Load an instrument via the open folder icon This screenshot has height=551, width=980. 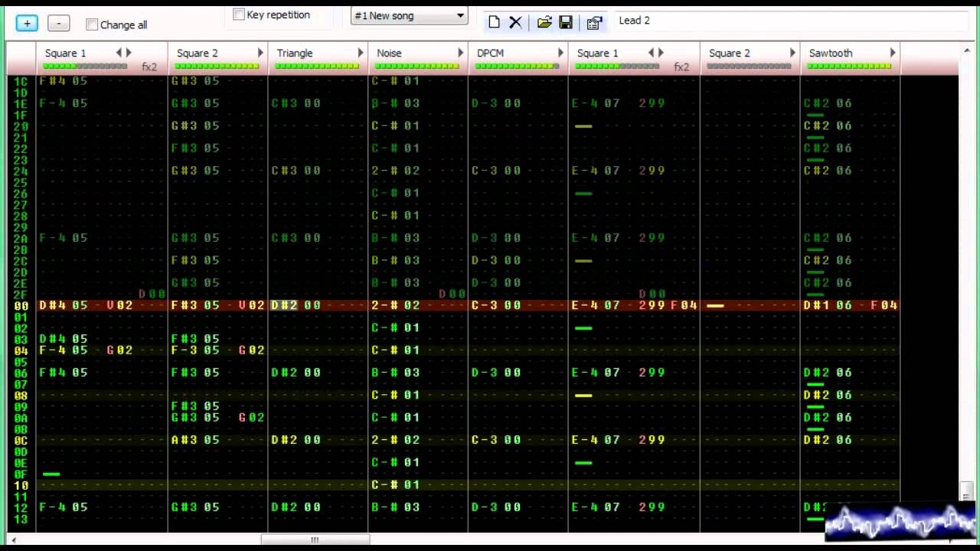(544, 22)
